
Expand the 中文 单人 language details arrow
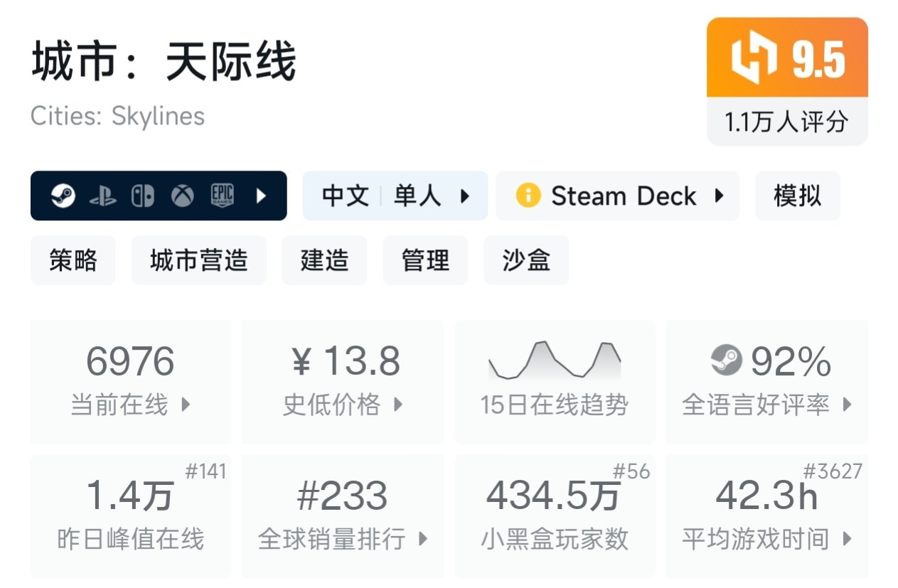[466, 196]
